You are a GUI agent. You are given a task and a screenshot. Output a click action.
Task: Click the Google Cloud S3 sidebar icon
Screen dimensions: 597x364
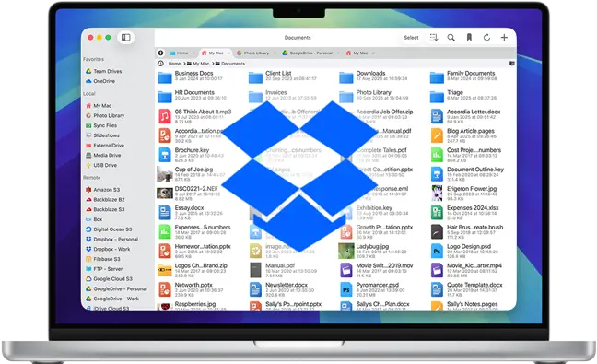[88, 278]
